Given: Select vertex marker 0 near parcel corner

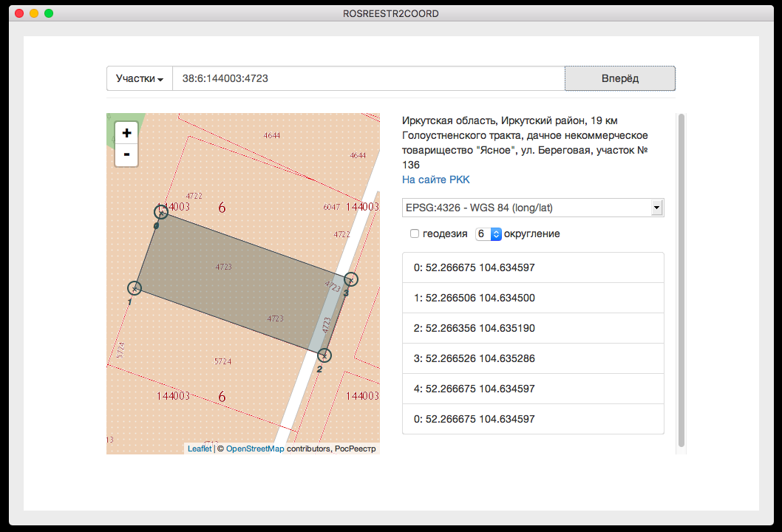Looking at the screenshot, I should [x=161, y=213].
